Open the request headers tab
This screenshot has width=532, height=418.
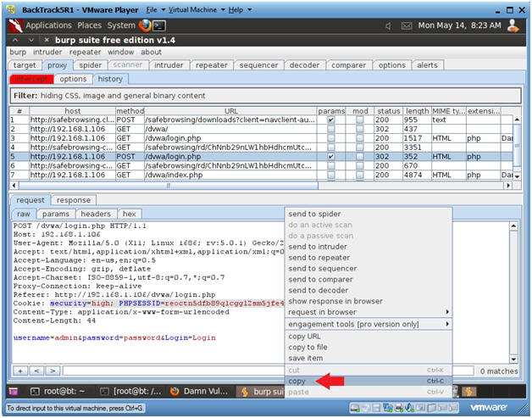[x=96, y=214]
